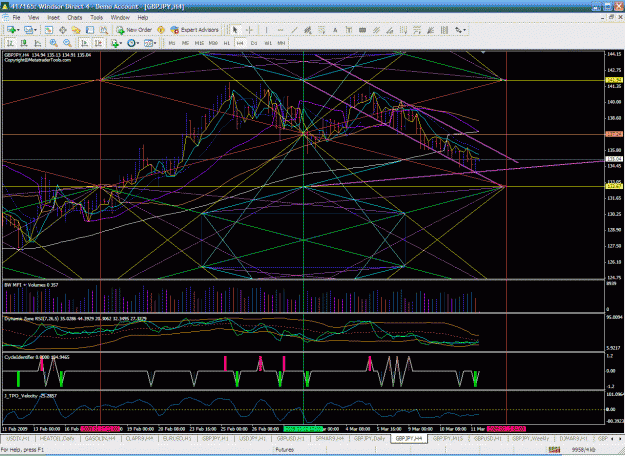Select the Text 'A' tool

pyautogui.click(x=335, y=30)
